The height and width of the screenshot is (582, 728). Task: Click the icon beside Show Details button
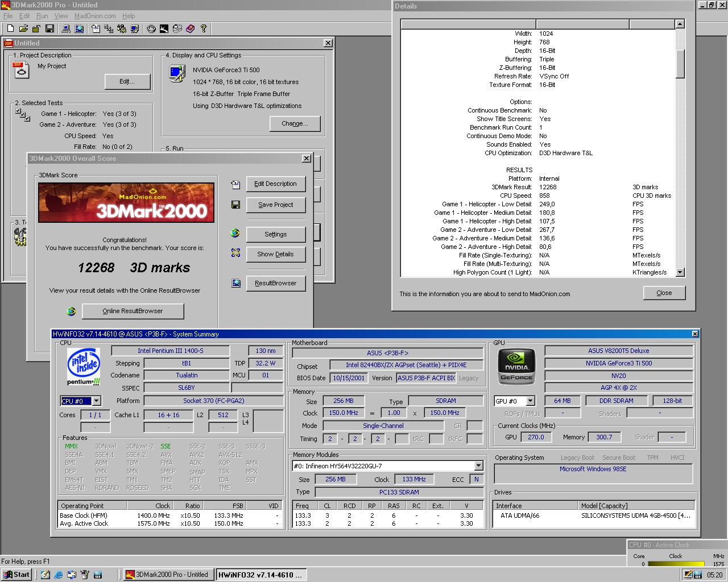click(235, 253)
